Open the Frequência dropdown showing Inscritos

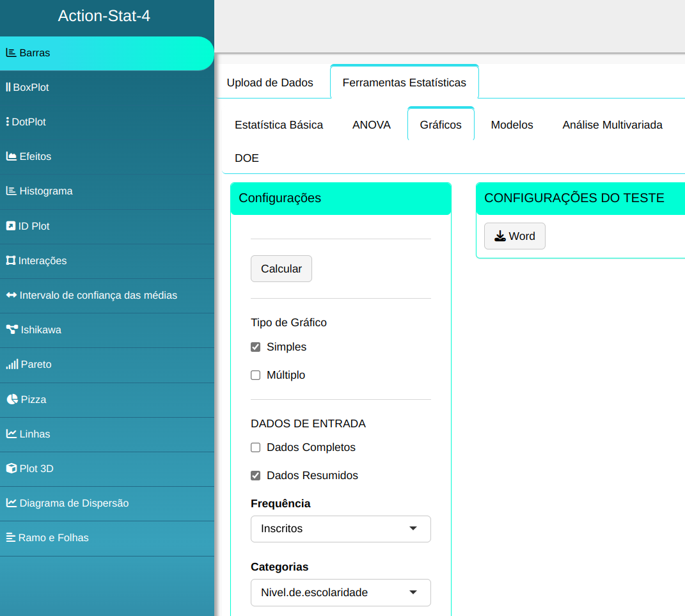[x=340, y=529]
